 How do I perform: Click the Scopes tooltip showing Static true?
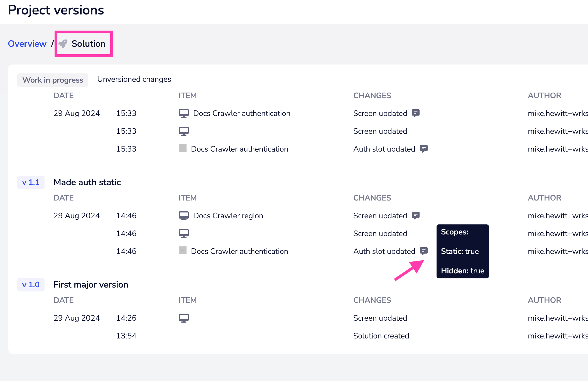pos(462,251)
